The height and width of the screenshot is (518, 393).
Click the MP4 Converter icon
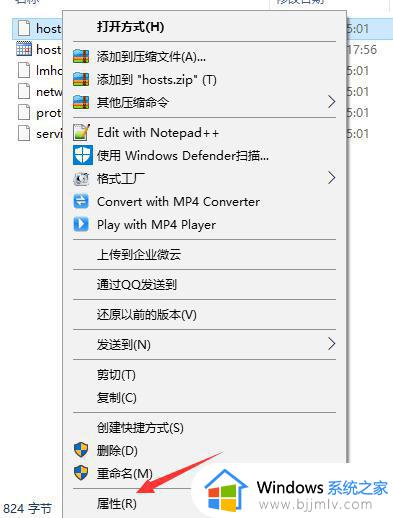81,201
